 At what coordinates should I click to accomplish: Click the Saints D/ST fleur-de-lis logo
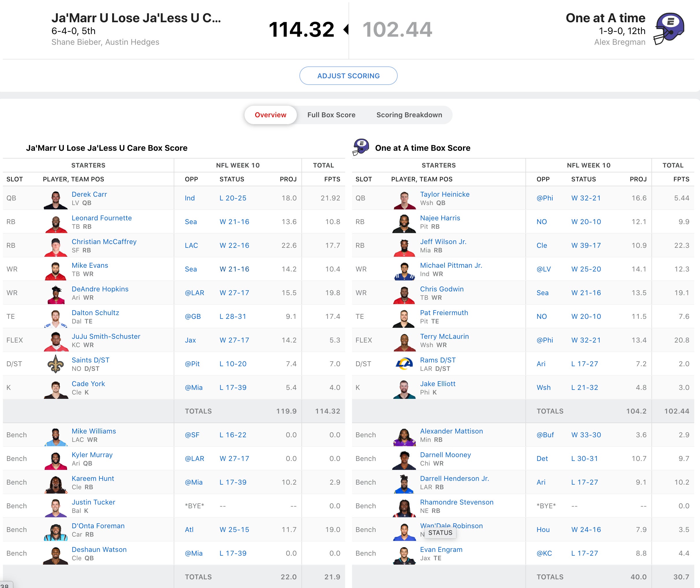[56, 364]
